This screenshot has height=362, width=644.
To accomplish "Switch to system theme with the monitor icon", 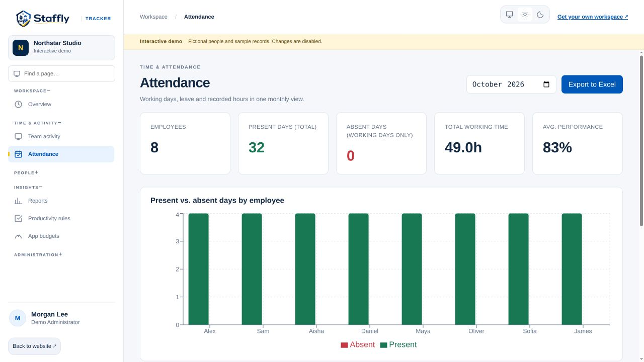I will [509, 15].
